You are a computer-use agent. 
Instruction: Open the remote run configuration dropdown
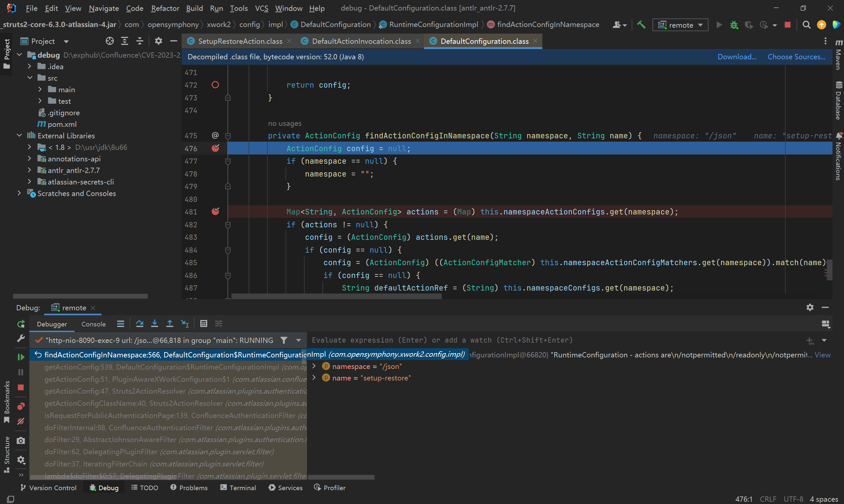click(x=680, y=25)
